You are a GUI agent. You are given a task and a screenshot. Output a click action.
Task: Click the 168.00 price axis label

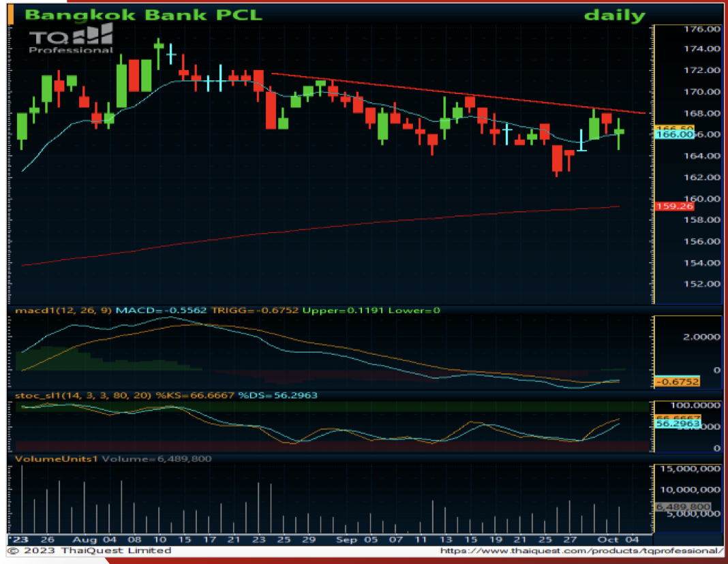point(701,113)
